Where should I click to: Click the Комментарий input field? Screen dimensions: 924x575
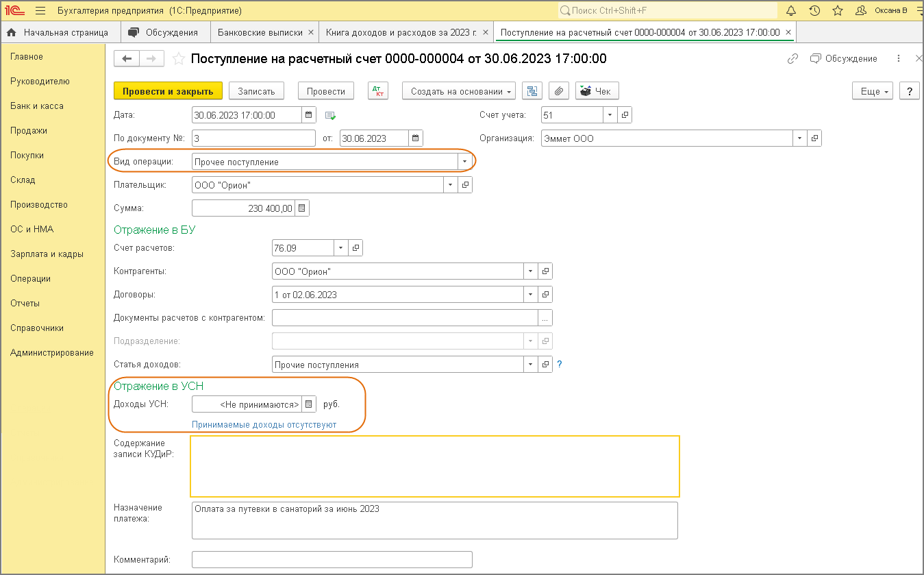tap(332, 560)
